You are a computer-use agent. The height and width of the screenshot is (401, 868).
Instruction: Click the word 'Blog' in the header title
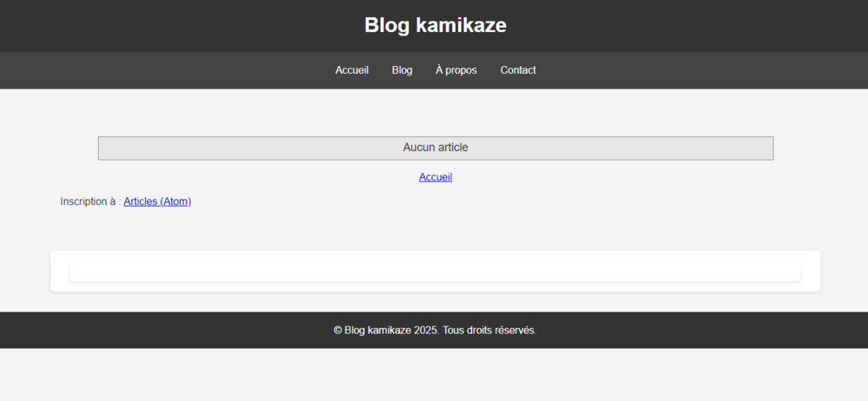coord(387,25)
